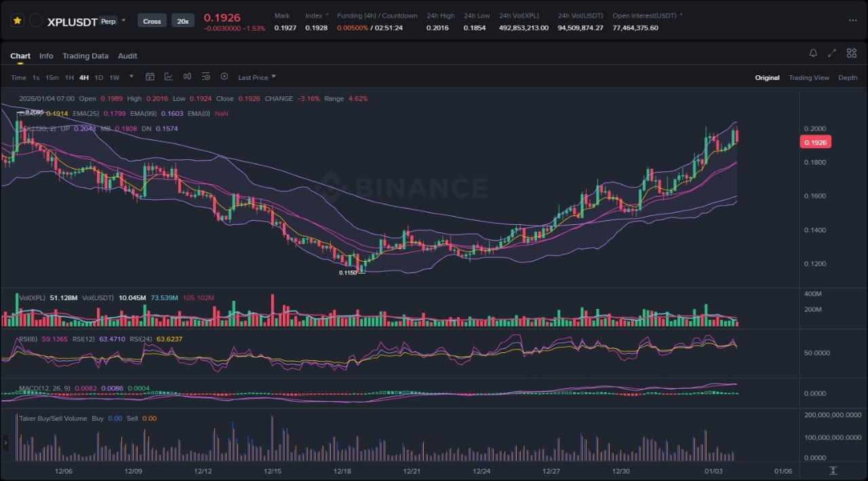Open the three-dot more options menu
Image resolution: width=868 pixels, height=481 pixels.
coord(852,21)
